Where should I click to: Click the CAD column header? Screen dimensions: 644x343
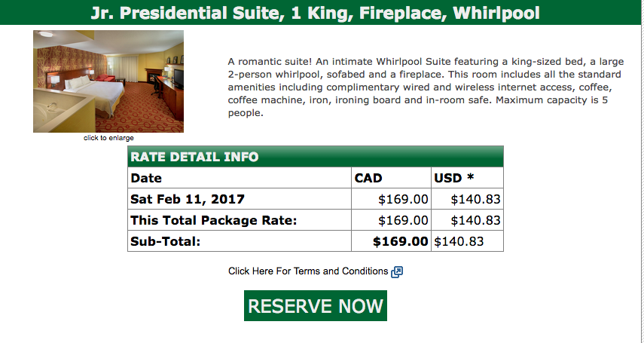coord(369,179)
